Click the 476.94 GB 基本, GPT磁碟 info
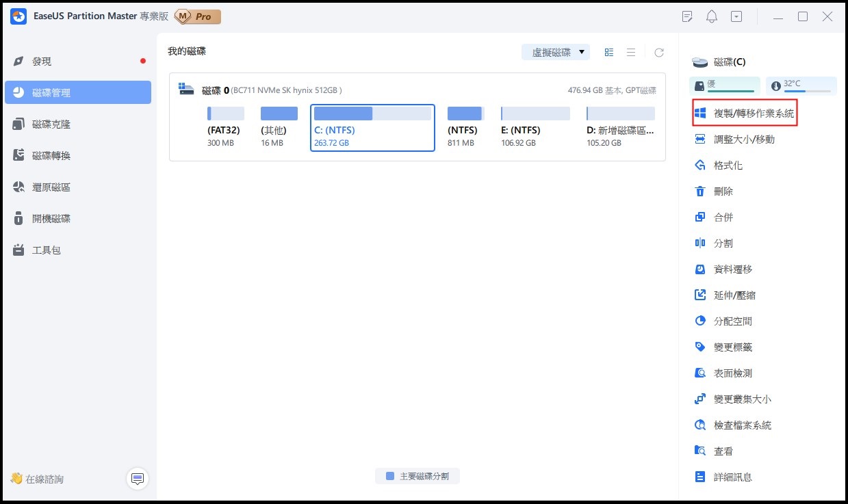Image resolution: width=848 pixels, height=504 pixels. pyautogui.click(x=612, y=90)
